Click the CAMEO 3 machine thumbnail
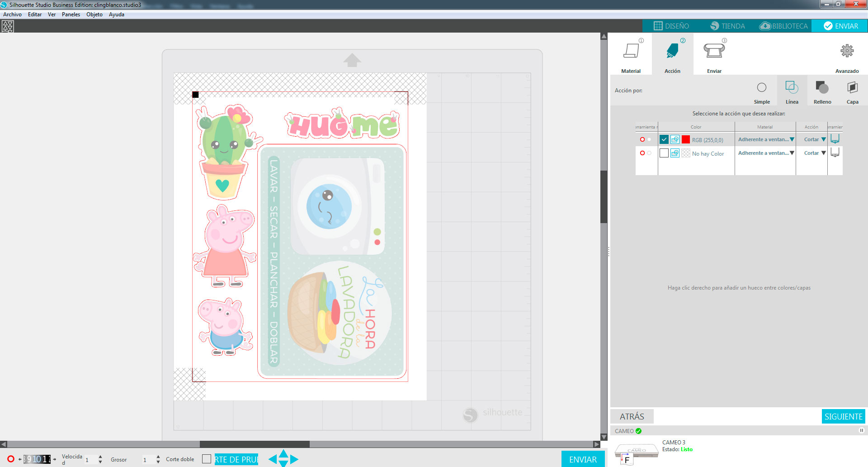 coord(637,454)
